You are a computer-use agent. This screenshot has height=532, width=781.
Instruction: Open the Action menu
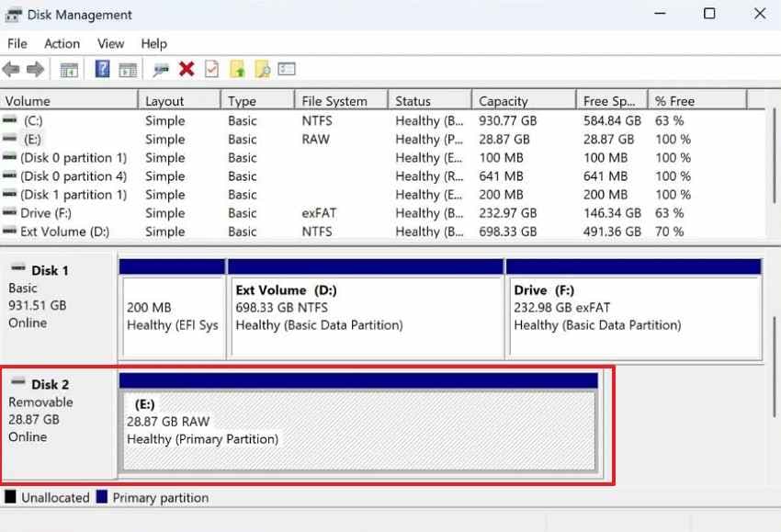point(62,44)
